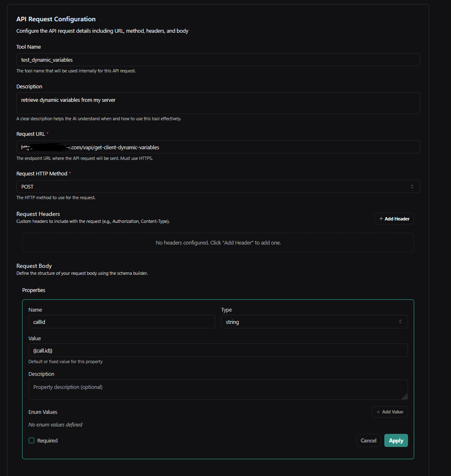
Task: Click the Request URL field
Action: coord(218,147)
